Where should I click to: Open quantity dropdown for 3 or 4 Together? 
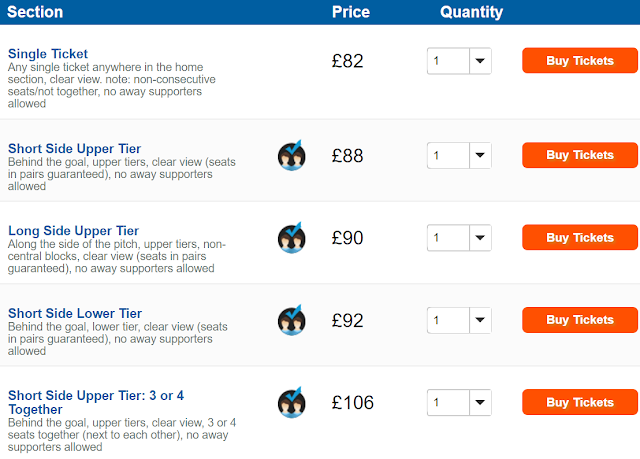pyautogui.click(x=459, y=403)
